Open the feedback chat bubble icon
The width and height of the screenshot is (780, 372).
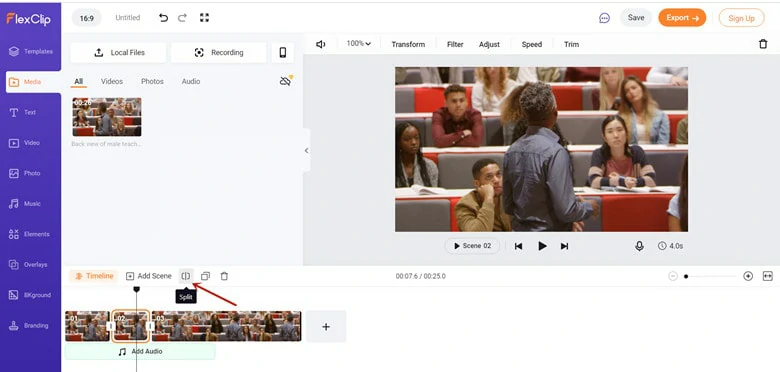point(604,18)
